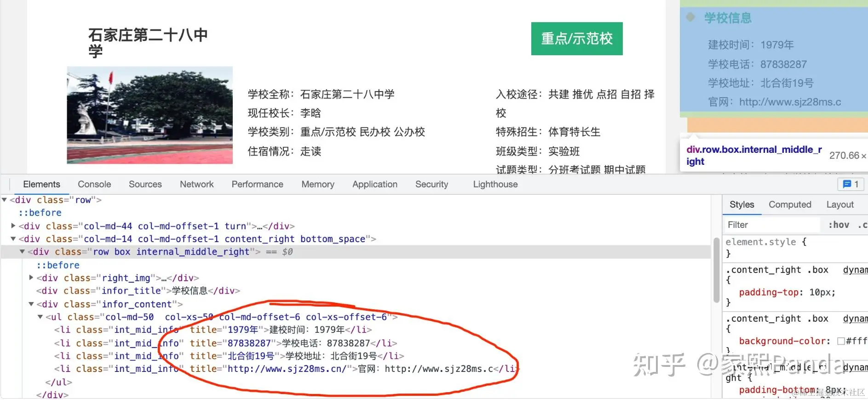Select the li with title 北合街19号
This screenshot has width=868, height=400.
pos(229,356)
